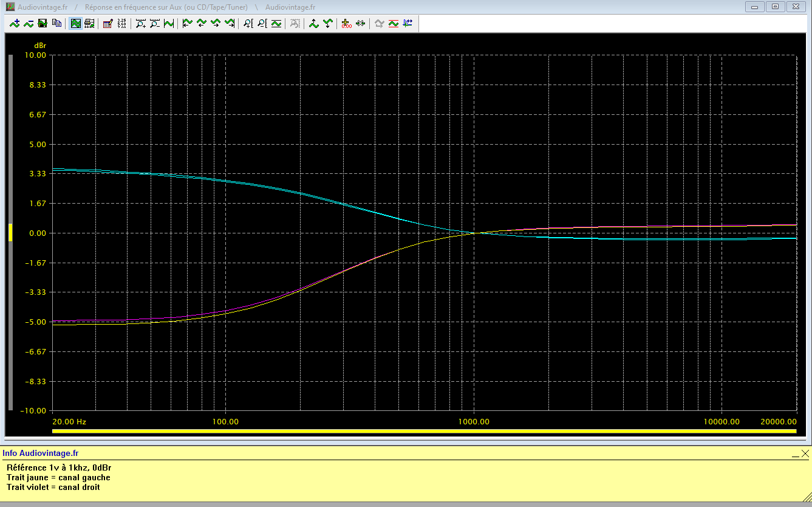Click the 'Info Audiovintage.fr' panel title
The width and height of the screenshot is (812, 507).
41,453
